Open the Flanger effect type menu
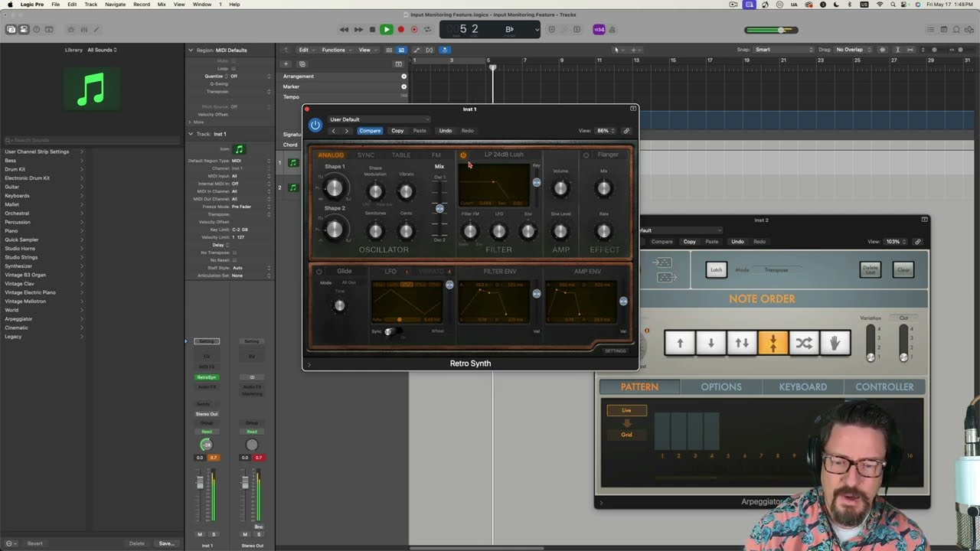The width and height of the screenshot is (980, 551). pyautogui.click(x=608, y=155)
